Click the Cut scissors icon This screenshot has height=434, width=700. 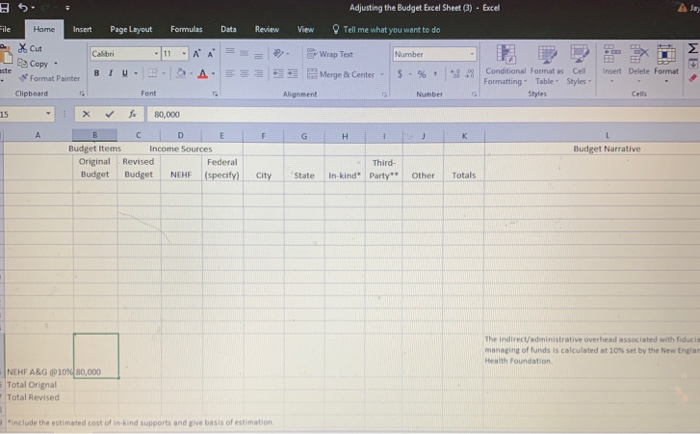click(22, 48)
